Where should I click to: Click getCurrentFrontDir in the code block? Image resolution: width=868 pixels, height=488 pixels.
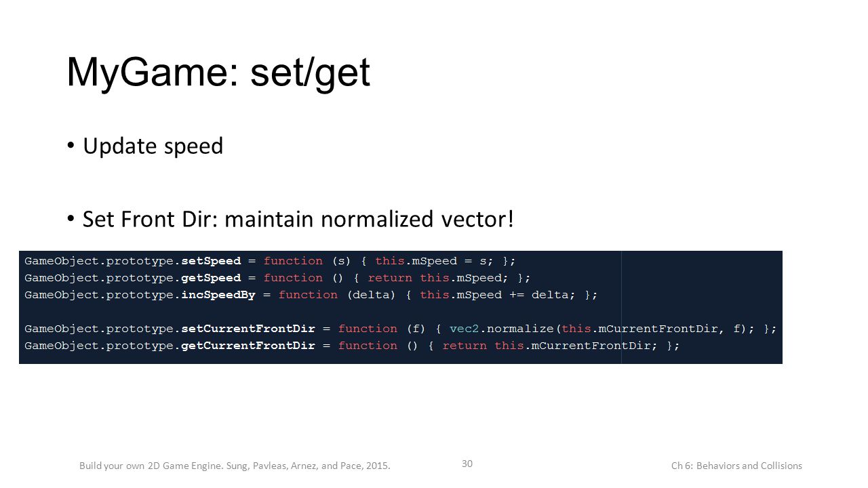[x=248, y=346]
